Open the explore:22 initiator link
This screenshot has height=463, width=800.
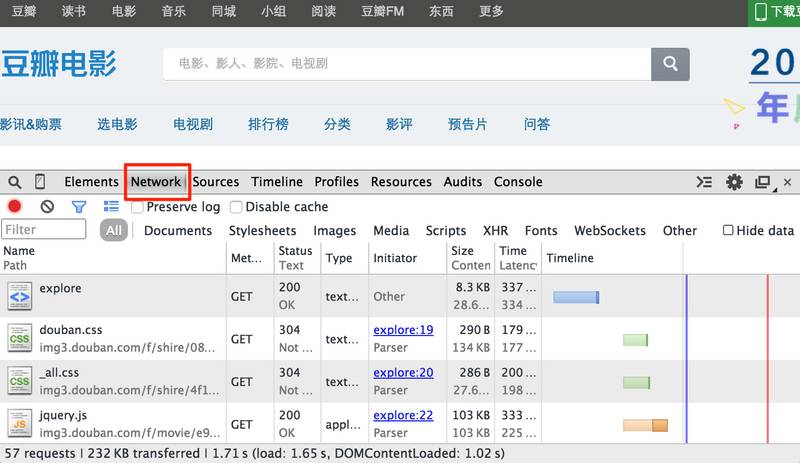[403, 415]
